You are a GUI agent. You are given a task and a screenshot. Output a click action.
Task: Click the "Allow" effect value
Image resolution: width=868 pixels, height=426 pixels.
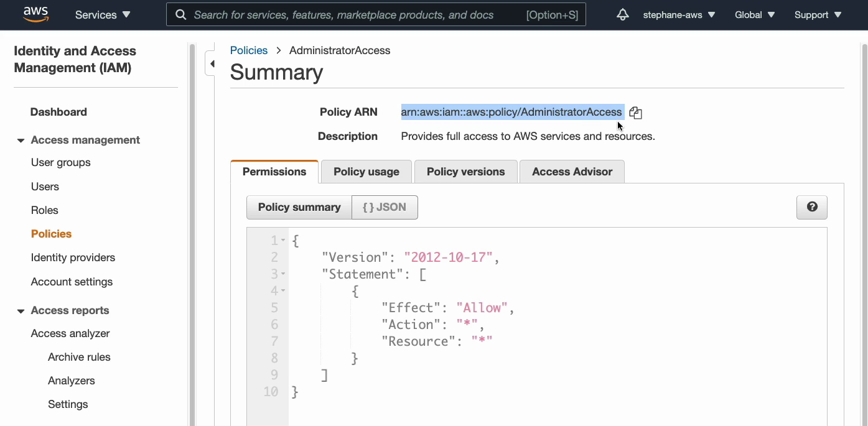click(x=482, y=308)
